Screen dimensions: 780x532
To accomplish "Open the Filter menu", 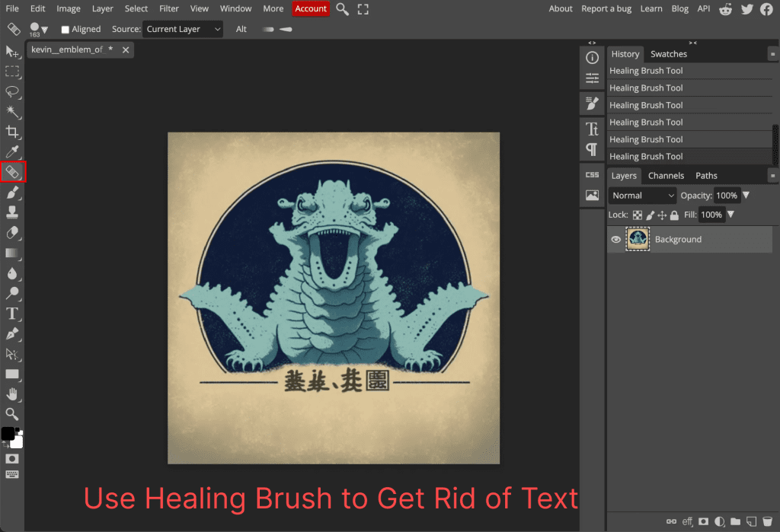I will click(169, 8).
